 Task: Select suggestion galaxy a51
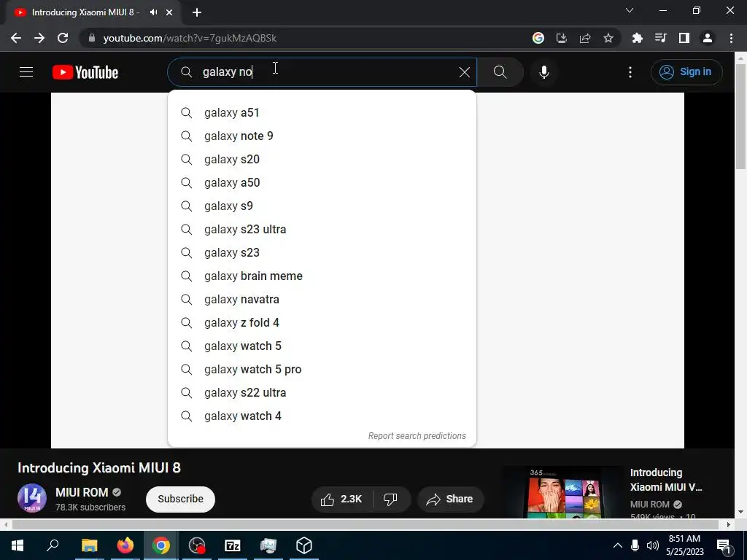pyautogui.click(x=322, y=113)
